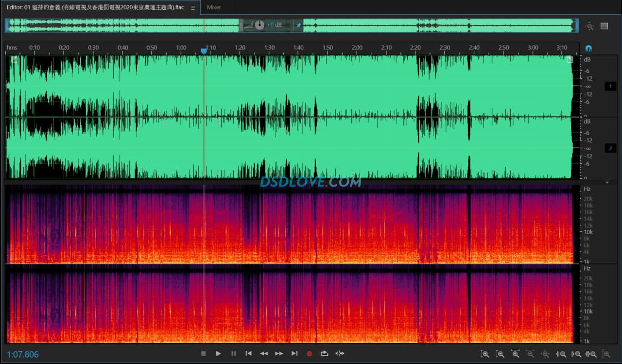Click the 1:30 mark on time ruler

pyautogui.click(x=269, y=48)
